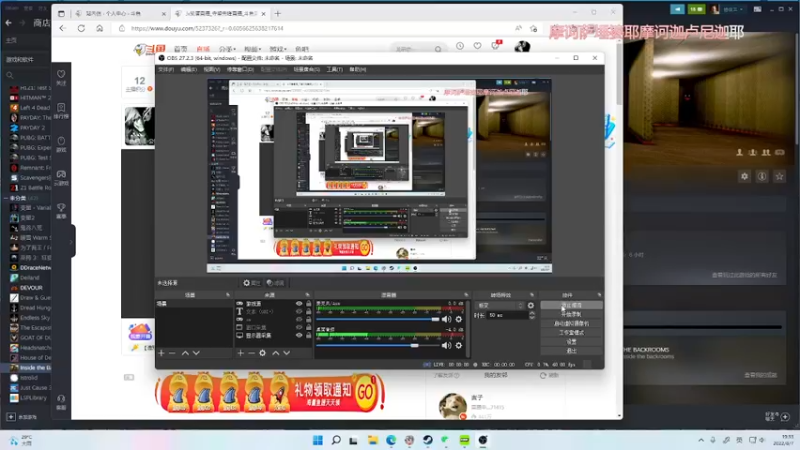Viewport: 800px width, 450px height.
Task: Enable Studio Mode in OBS controls
Action: point(571,333)
